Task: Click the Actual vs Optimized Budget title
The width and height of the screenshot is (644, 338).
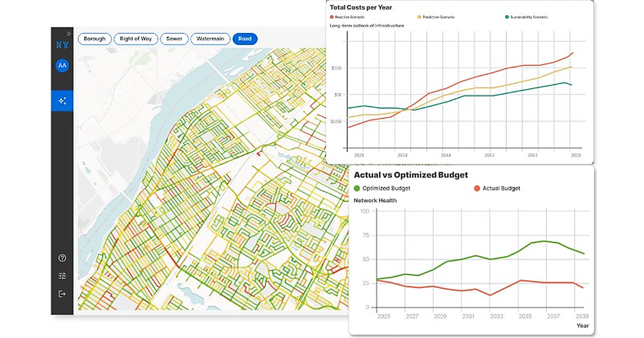Action: [x=411, y=175]
